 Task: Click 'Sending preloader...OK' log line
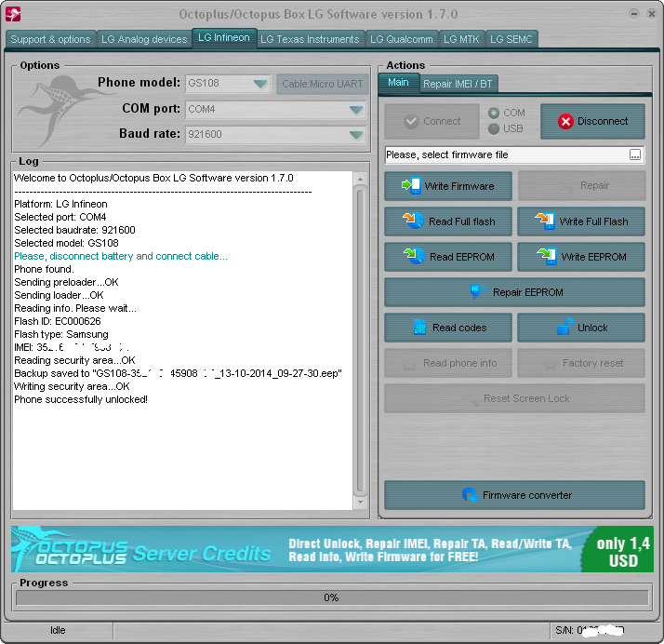(66, 282)
